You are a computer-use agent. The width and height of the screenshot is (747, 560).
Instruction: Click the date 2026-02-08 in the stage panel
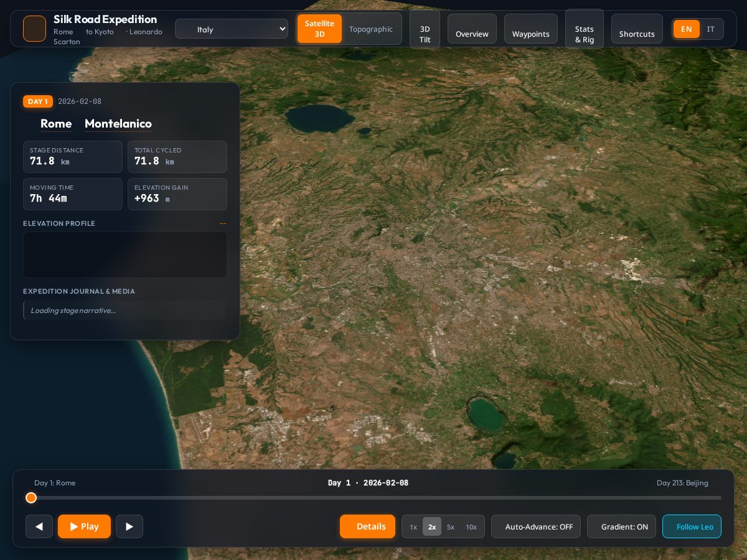click(80, 101)
